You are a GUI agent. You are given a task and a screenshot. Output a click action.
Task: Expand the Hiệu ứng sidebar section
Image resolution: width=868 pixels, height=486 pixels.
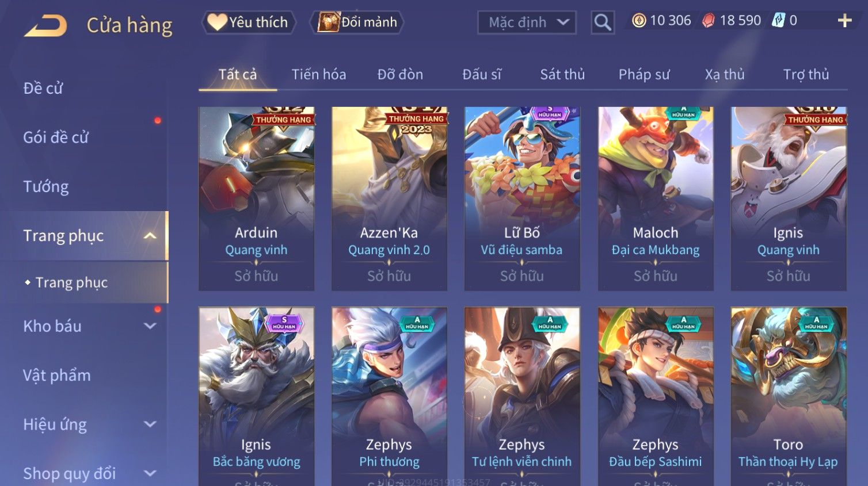[150, 424]
